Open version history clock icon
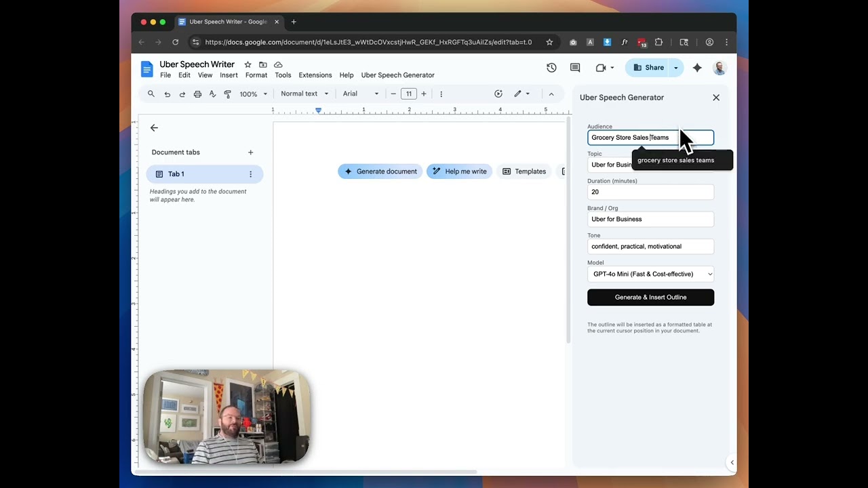Image resolution: width=868 pixels, height=488 pixels. [x=551, y=68]
